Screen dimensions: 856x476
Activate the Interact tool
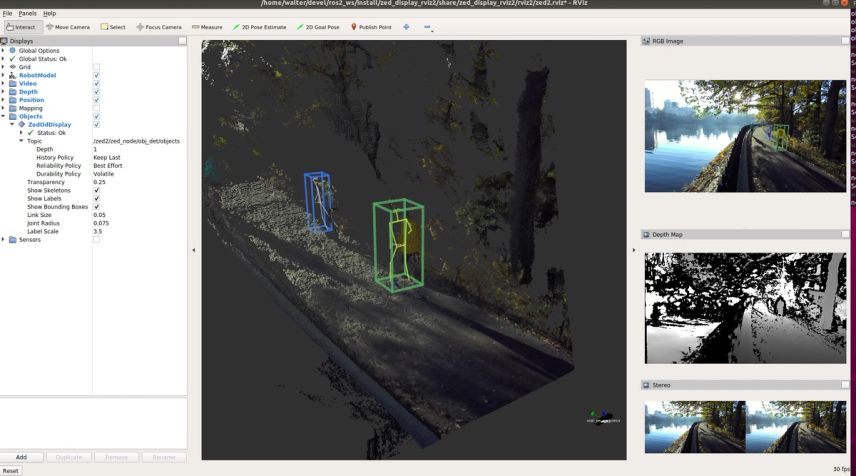[21, 27]
